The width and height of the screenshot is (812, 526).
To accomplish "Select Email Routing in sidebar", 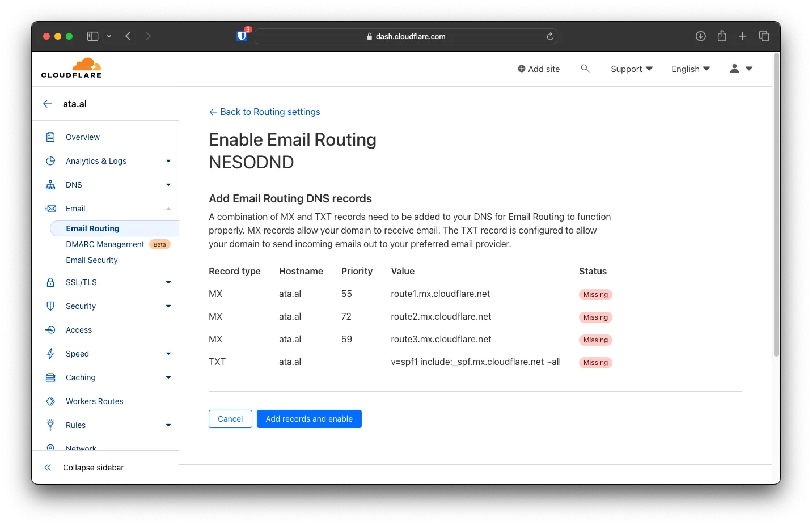I will 114,228.
